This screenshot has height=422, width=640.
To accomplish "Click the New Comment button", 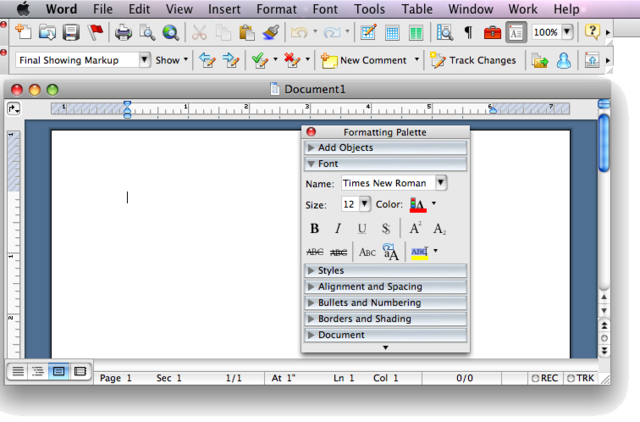I will click(365, 60).
